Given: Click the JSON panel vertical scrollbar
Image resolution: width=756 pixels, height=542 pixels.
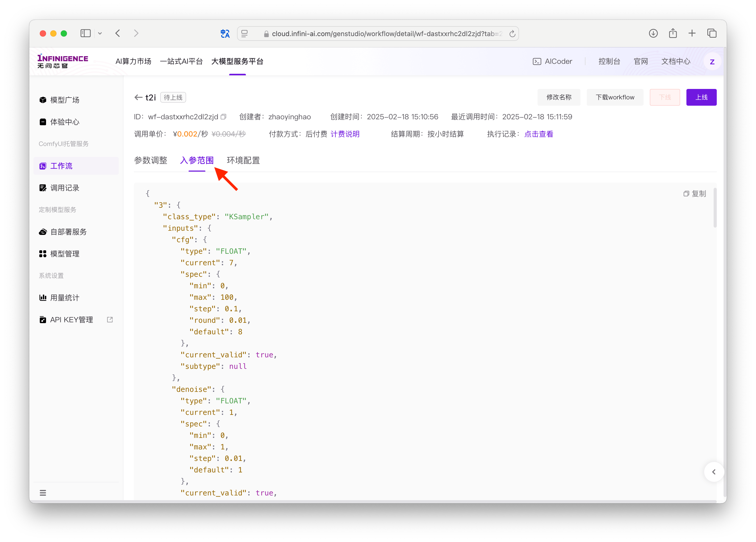Looking at the screenshot, I should coord(715,208).
